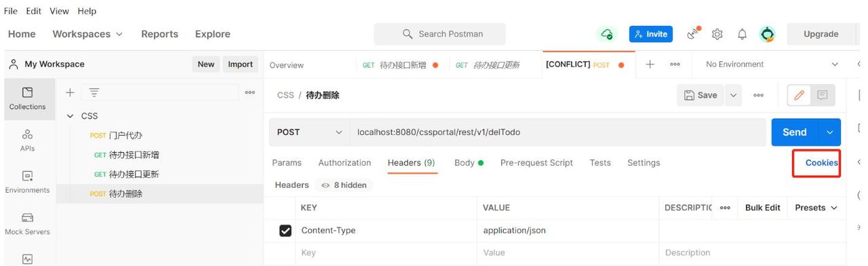Open the Pre-request Script tab
This screenshot has width=868, height=266.
point(536,163)
